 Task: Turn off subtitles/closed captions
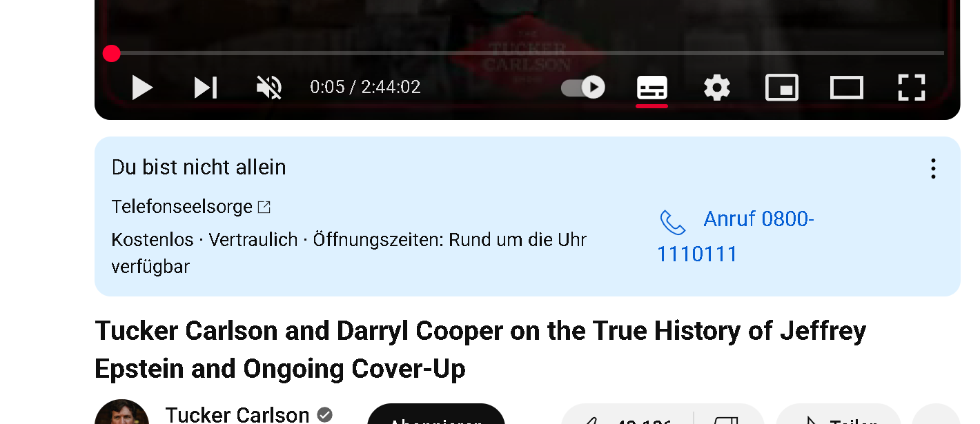(651, 88)
